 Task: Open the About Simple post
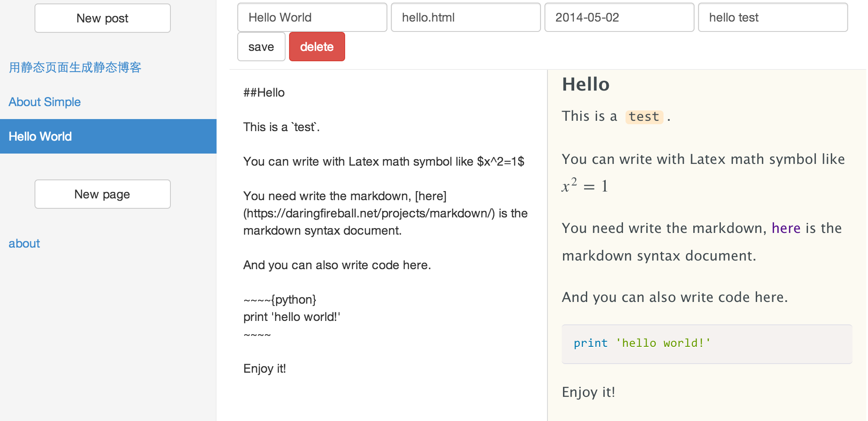(x=44, y=102)
